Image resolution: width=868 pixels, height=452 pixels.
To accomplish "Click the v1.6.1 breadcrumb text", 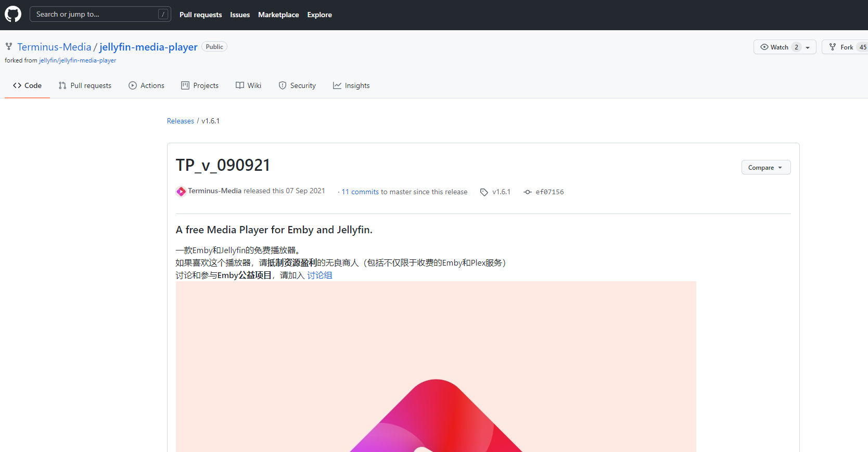I will tap(211, 121).
